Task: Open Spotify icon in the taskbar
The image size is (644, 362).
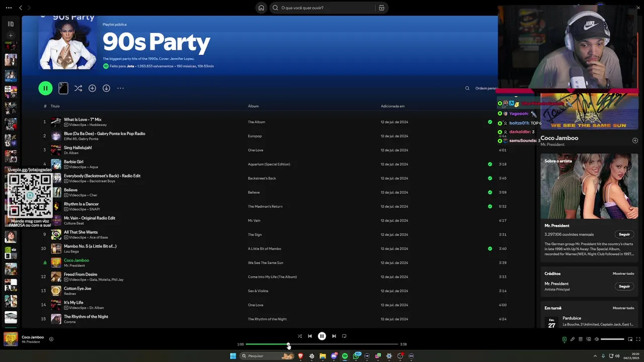Action: coord(345,356)
